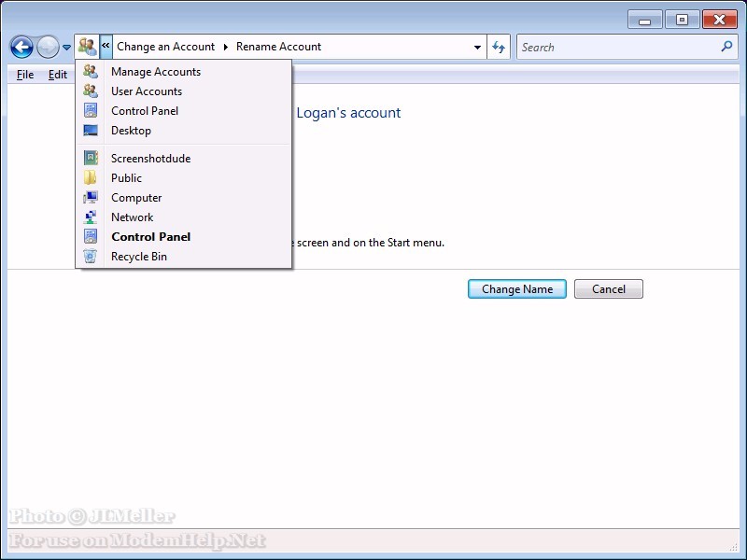Screen dimensions: 747x560
Task: Click the Desktop monitor icon
Action: [90, 130]
